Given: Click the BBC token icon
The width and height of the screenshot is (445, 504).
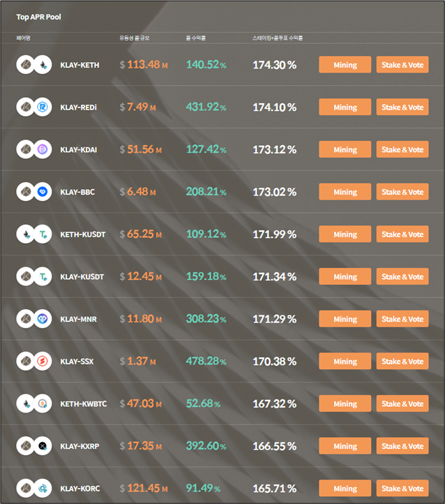Looking at the screenshot, I should [x=43, y=192].
